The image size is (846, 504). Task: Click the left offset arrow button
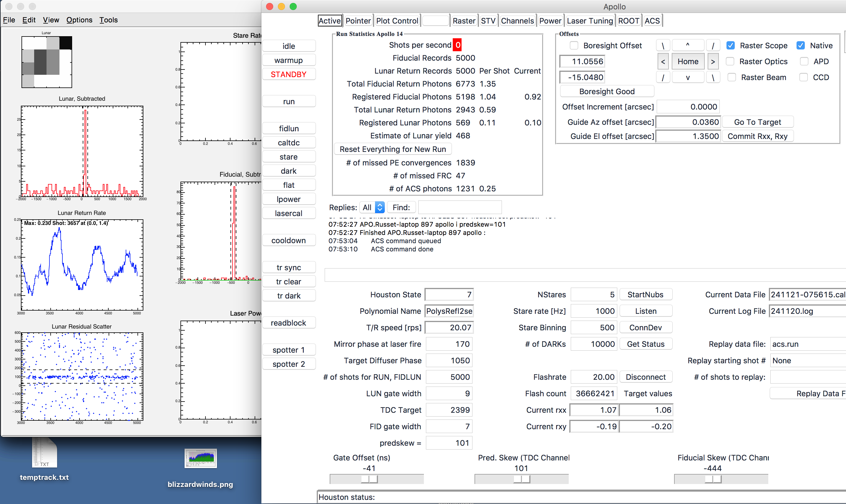pyautogui.click(x=663, y=62)
